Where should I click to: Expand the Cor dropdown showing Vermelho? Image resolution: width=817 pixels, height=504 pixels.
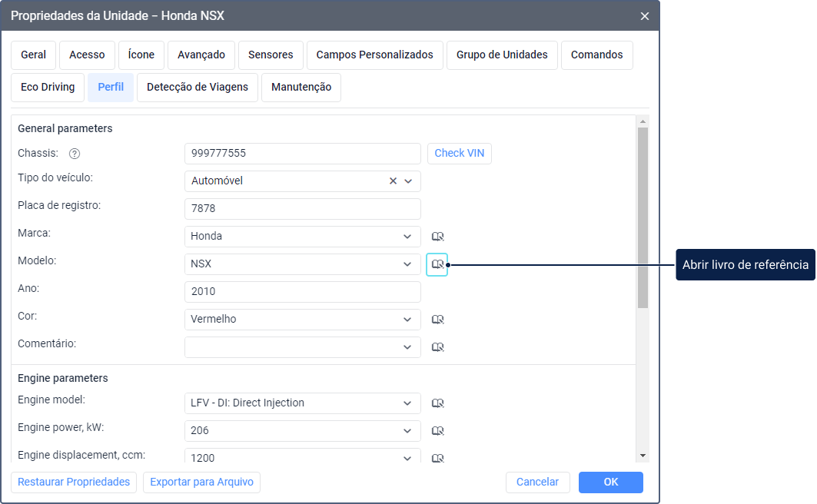(407, 320)
